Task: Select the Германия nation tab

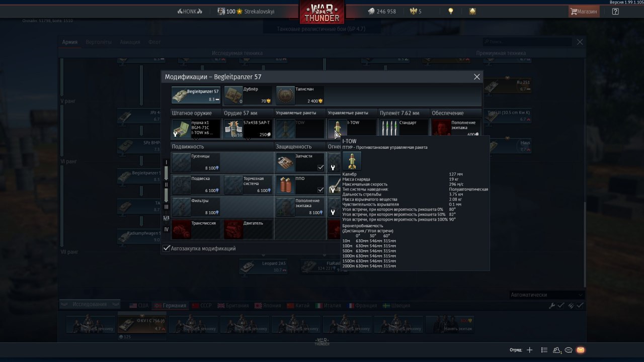Action: click(170, 306)
